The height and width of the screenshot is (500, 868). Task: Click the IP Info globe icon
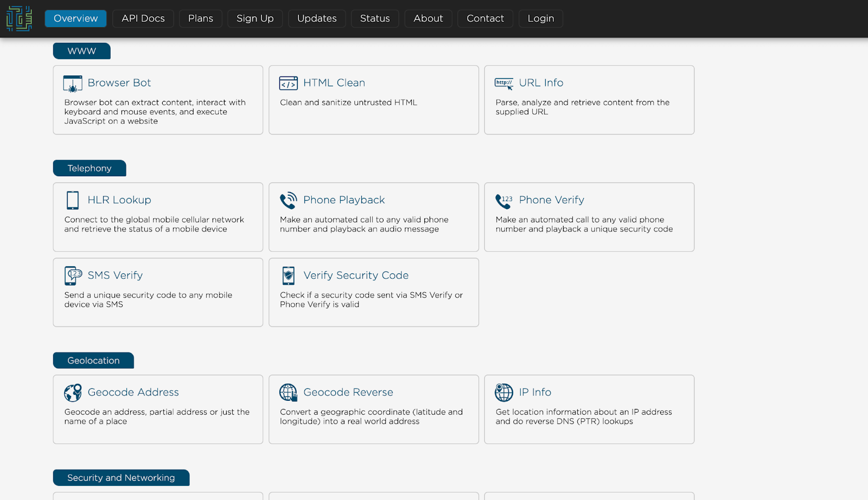click(x=504, y=392)
